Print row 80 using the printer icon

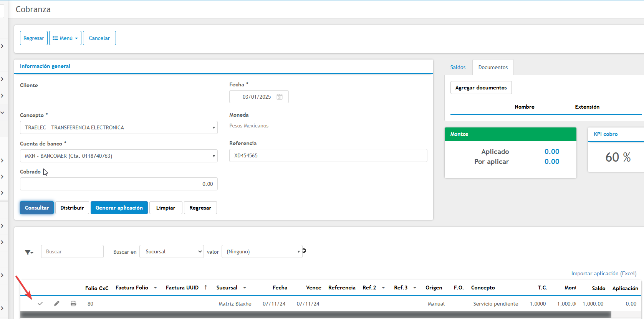click(73, 304)
